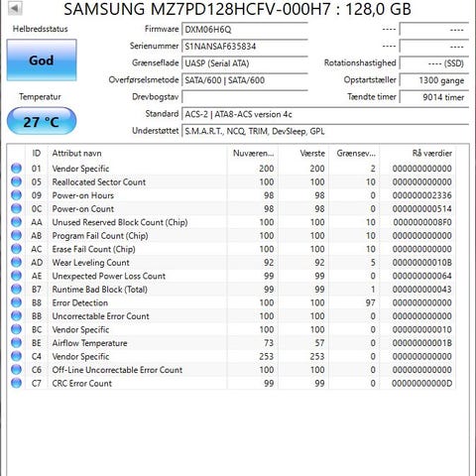
Task: Click raw value 00000000010B
Action: pyautogui.click(x=421, y=263)
